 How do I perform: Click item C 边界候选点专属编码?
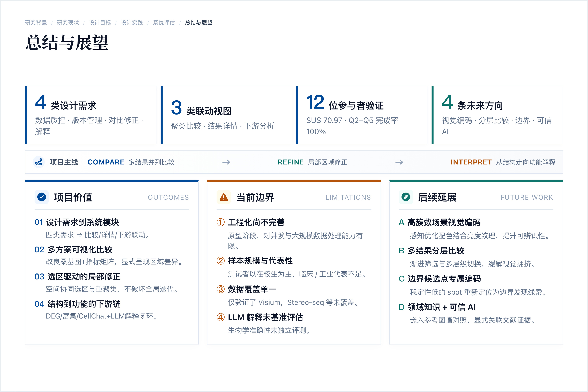click(x=440, y=279)
